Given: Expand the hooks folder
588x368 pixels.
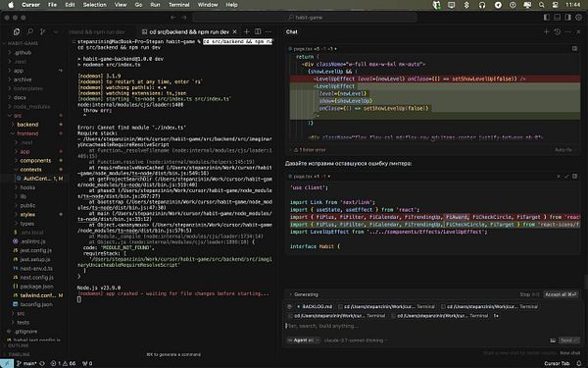Looking at the screenshot, I should tap(27, 187).
